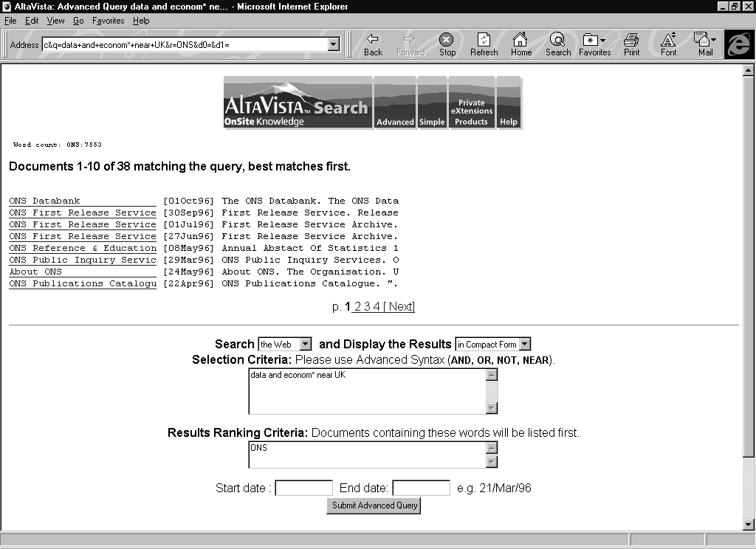The image size is (756, 549).
Task: Open the View menu
Action: pyautogui.click(x=55, y=21)
